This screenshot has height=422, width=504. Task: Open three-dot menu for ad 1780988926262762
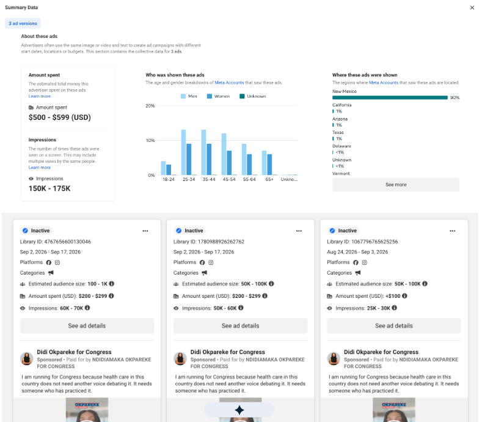[x=299, y=231]
